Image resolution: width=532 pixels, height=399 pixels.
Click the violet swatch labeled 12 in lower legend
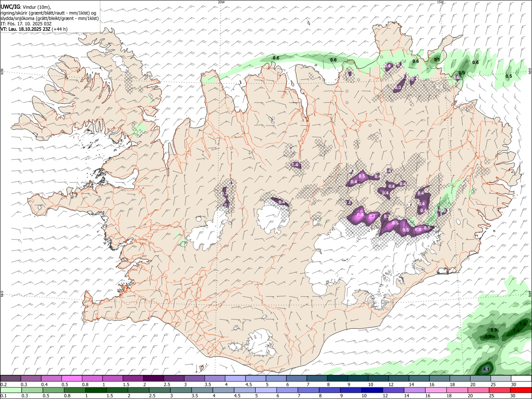pyautogui.click(x=393, y=390)
